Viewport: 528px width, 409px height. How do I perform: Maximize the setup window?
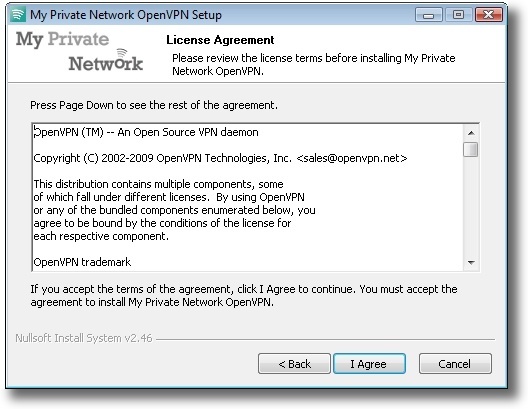point(458,15)
